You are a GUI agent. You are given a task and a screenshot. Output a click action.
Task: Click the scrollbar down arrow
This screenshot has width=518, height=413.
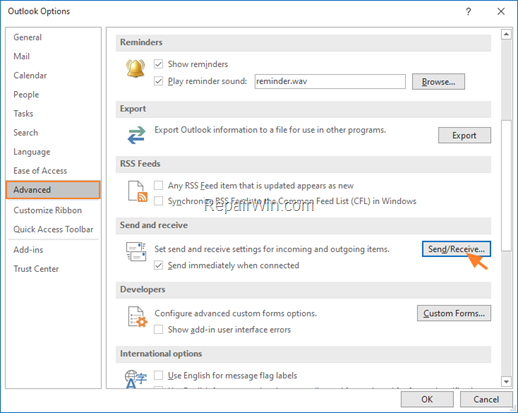(506, 381)
